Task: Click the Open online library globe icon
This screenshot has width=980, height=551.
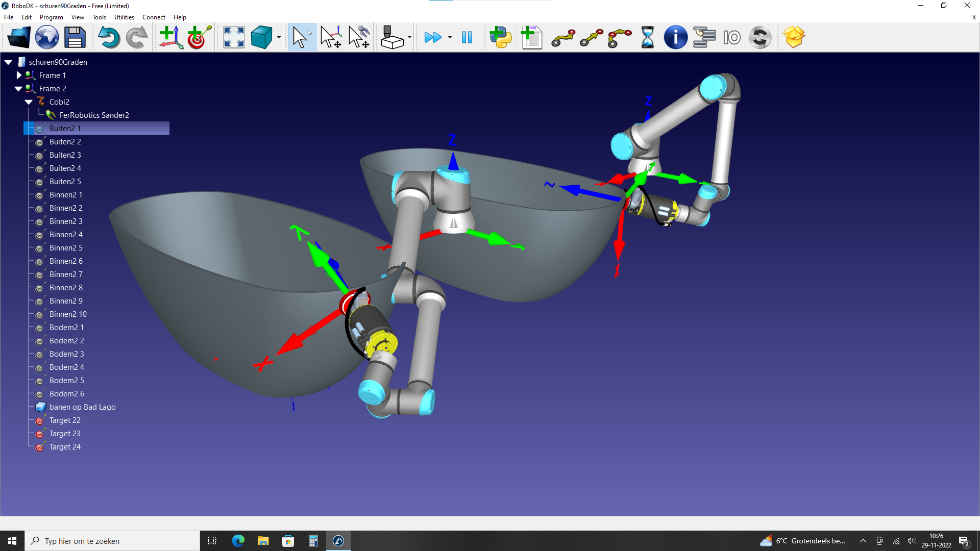Action: click(46, 37)
